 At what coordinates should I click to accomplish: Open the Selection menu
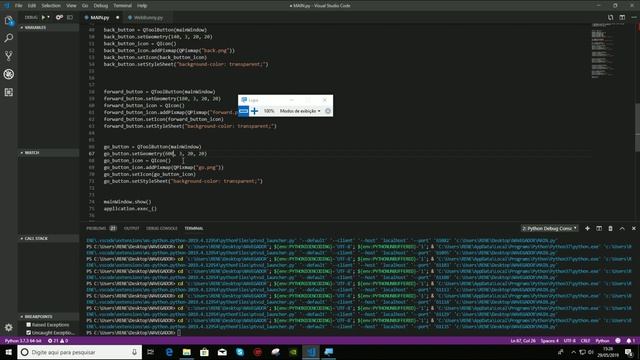pos(51,6)
